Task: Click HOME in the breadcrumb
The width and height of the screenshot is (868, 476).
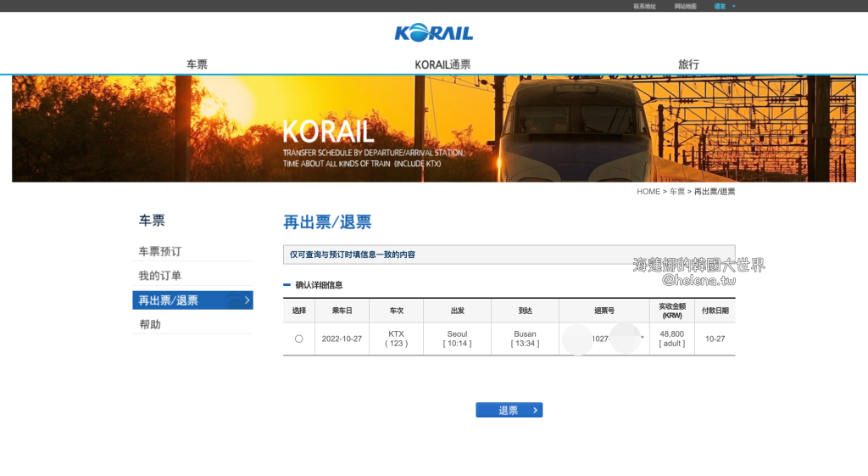Action: [648, 192]
